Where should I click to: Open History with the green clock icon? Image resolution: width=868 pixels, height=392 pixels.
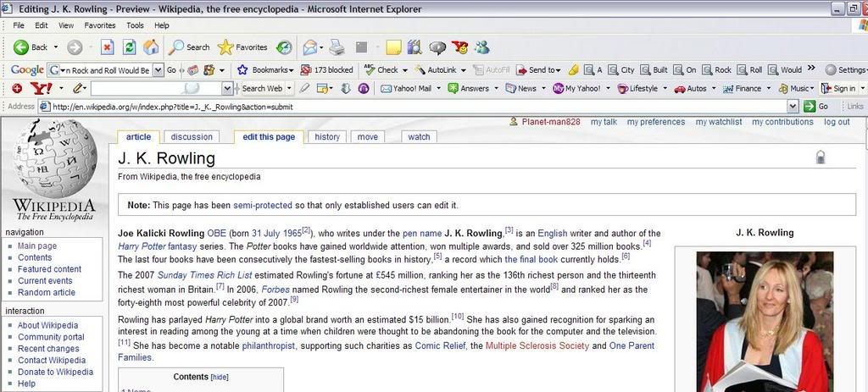(x=284, y=47)
